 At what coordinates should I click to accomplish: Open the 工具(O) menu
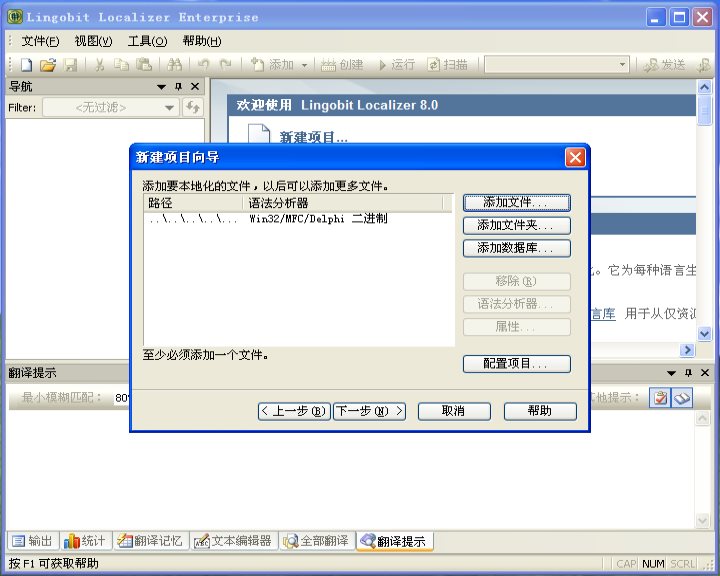pos(147,41)
